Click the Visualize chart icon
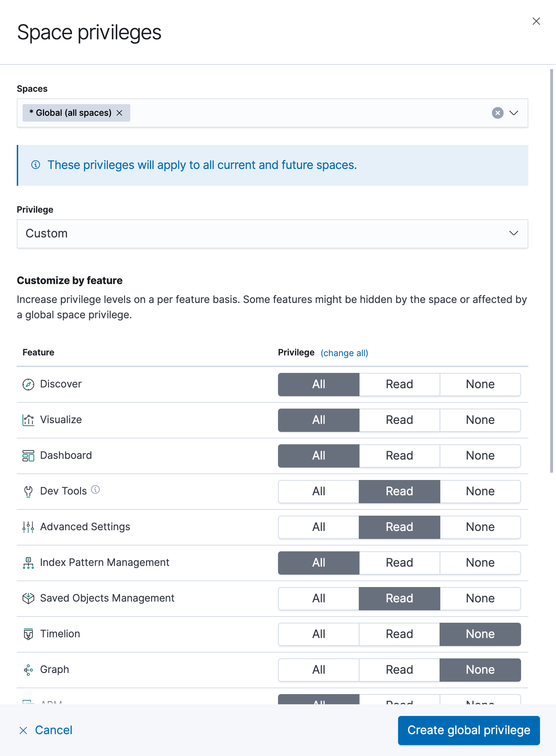 click(x=28, y=420)
